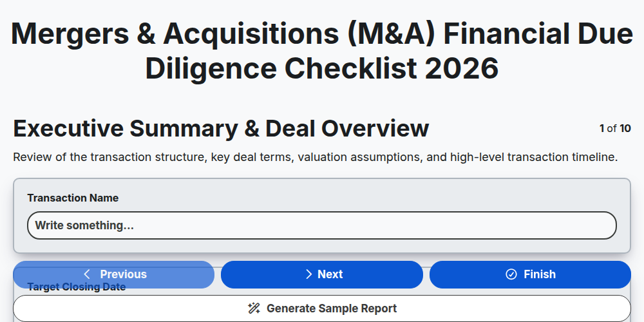644x322 pixels.
Task: Click the magic wand sparkle icon
Action: coord(254,308)
